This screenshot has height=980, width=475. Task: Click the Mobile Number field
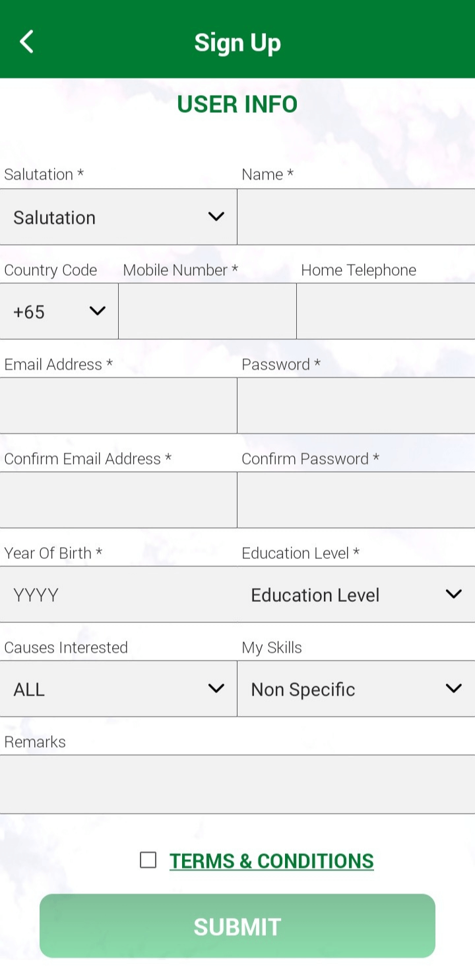(207, 311)
